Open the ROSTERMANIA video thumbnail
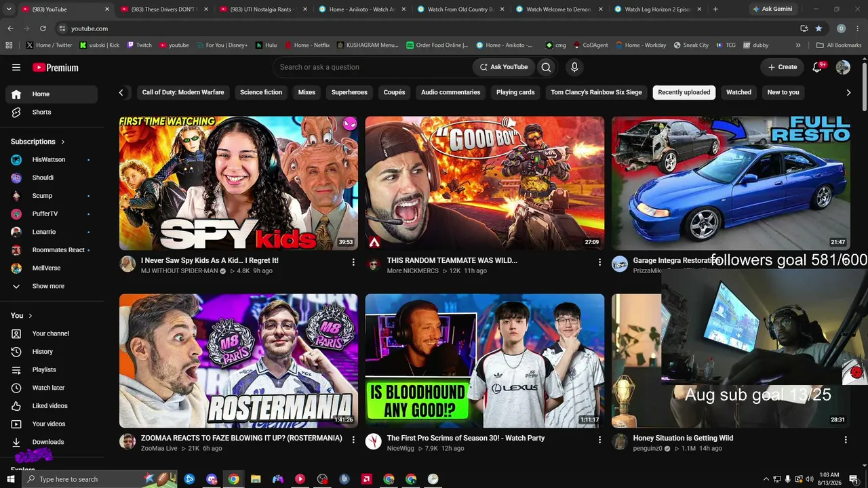 pyautogui.click(x=239, y=361)
